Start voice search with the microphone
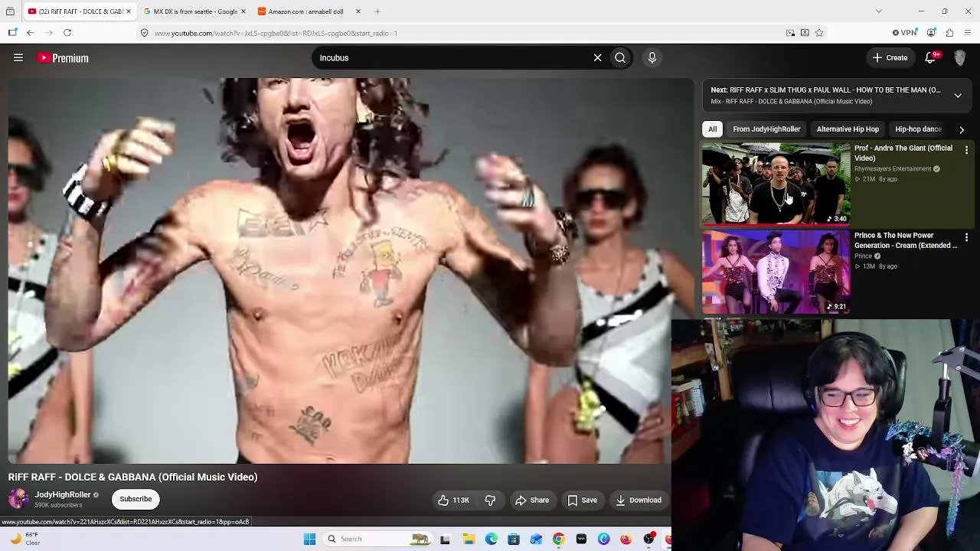The image size is (980, 551). (652, 57)
